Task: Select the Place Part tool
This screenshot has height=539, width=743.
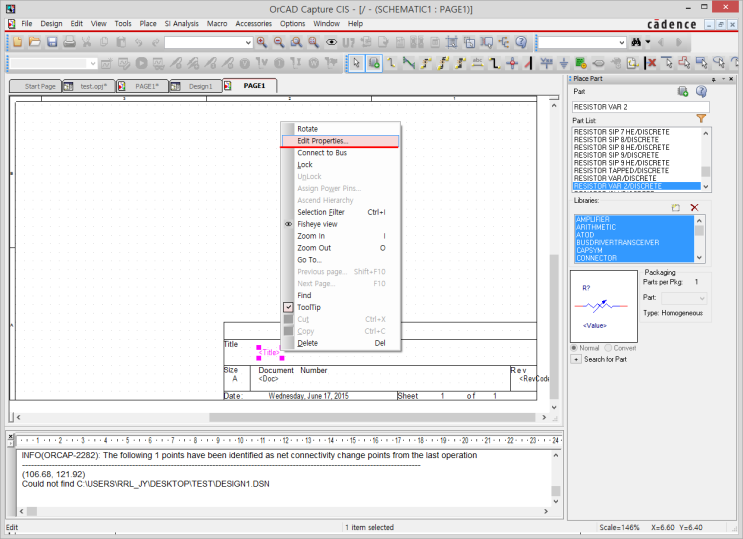Action: 374,63
